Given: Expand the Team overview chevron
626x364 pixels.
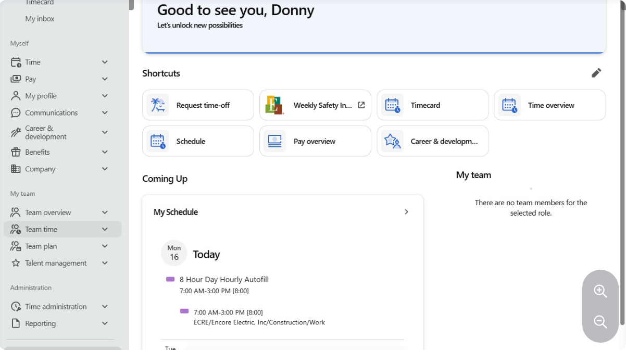Looking at the screenshot, I should coord(105,212).
